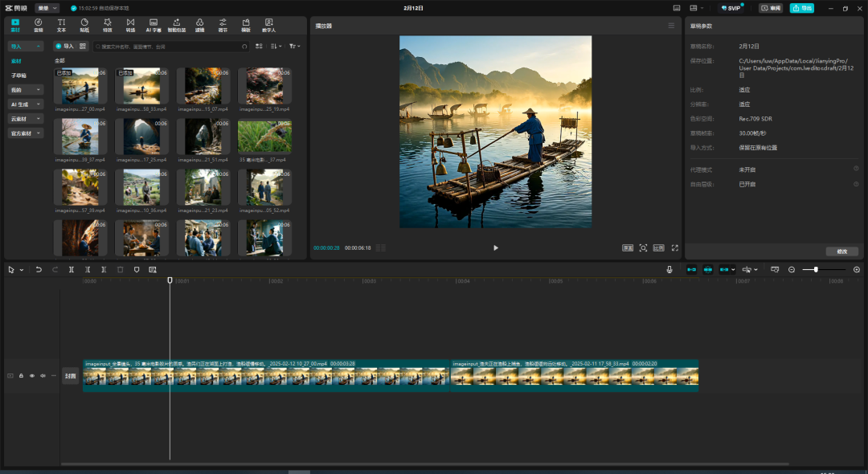Undo the last edit

(x=39, y=269)
